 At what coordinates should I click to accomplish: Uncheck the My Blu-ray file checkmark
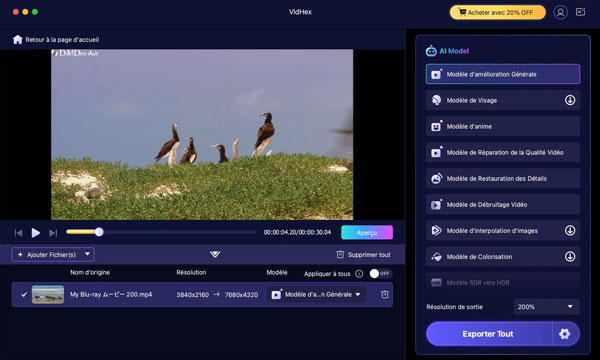(x=24, y=295)
